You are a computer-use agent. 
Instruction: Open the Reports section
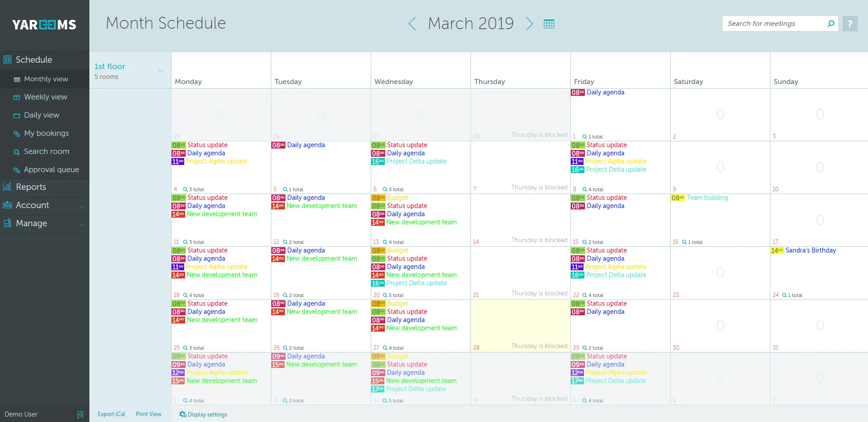[x=31, y=187]
